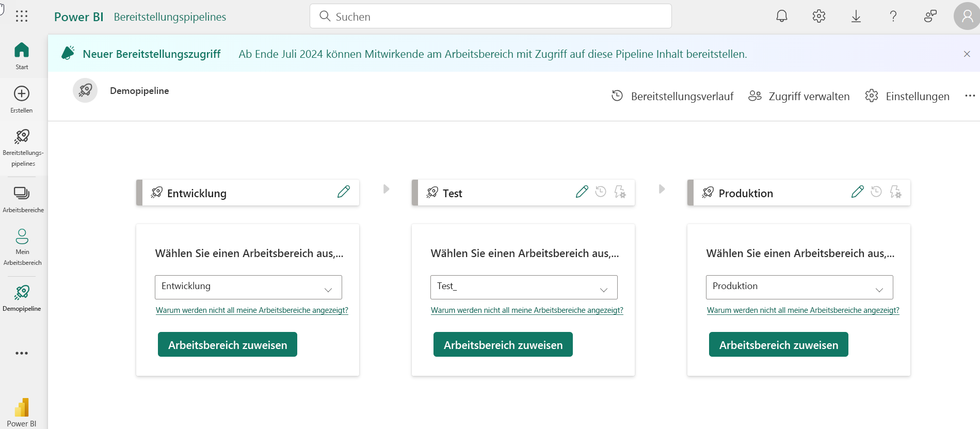The width and height of the screenshot is (980, 429).
Task: Open the notifications bell icon
Action: coord(781,16)
